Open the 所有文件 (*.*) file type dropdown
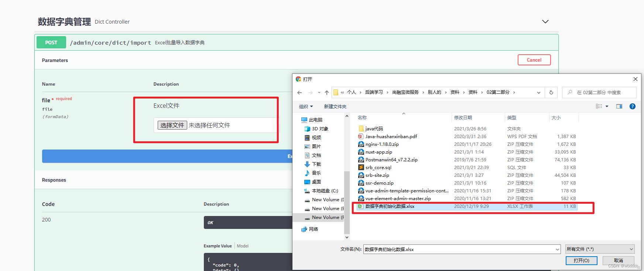Image resolution: width=644 pixels, height=271 pixels. (x=600, y=249)
